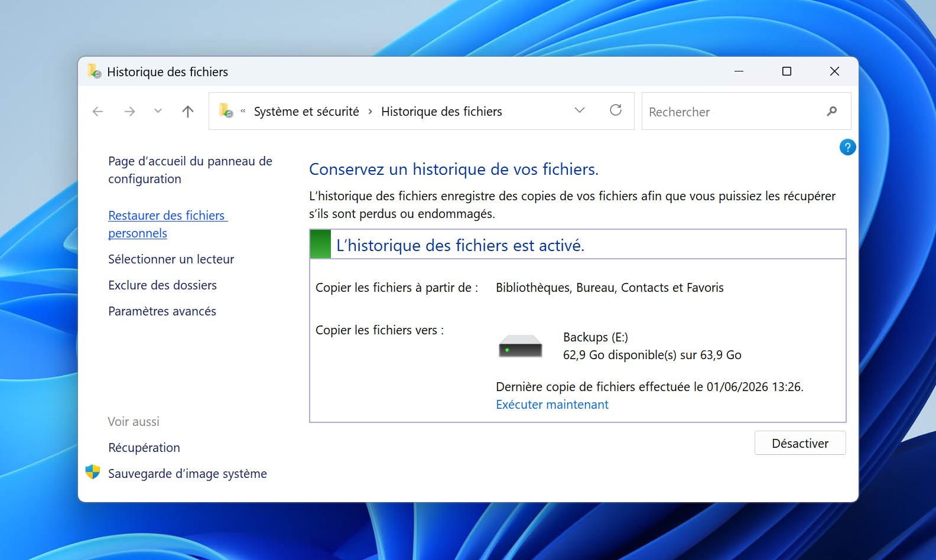The width and height of the screenshot is (936, 560).
Task: Click the double chevron breadcrumb overflow
Action: (243, 111)
